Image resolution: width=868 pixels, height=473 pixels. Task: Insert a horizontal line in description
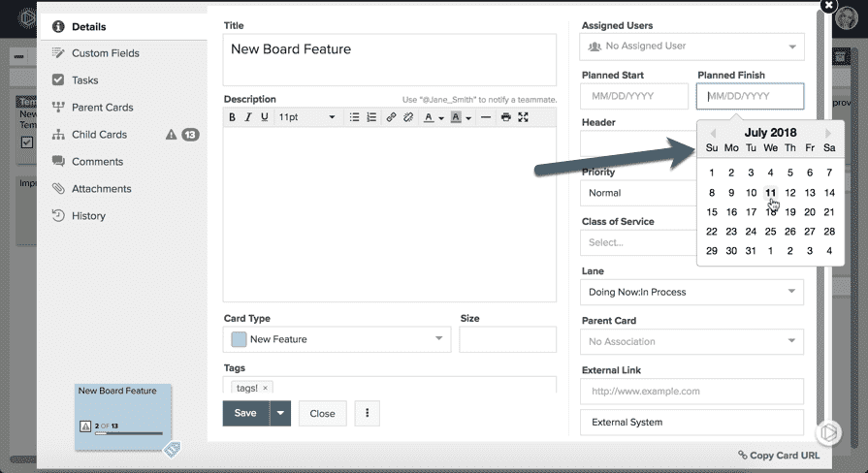point(485,117)
